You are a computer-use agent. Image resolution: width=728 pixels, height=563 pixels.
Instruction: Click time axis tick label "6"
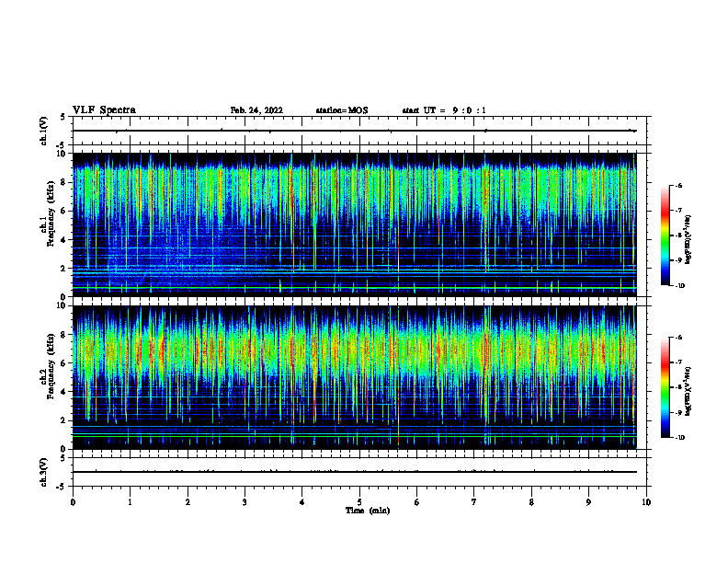click(x=417, y=502)
